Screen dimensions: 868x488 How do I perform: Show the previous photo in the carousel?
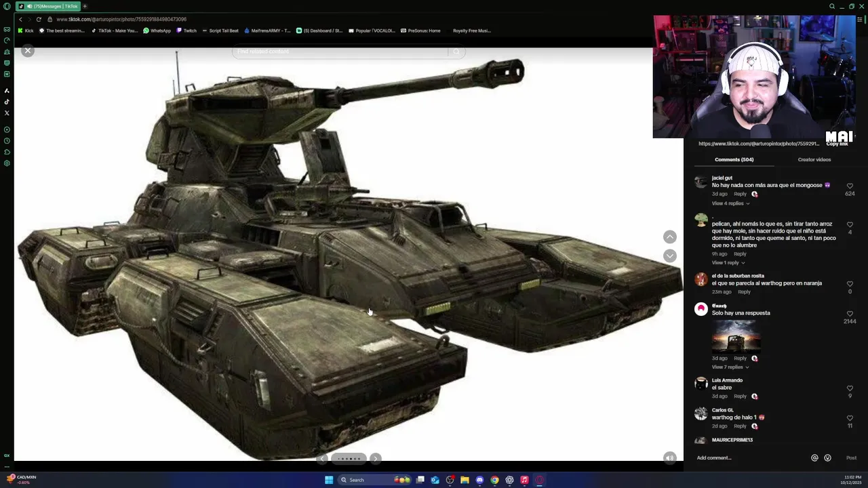[x=323, y=459]
